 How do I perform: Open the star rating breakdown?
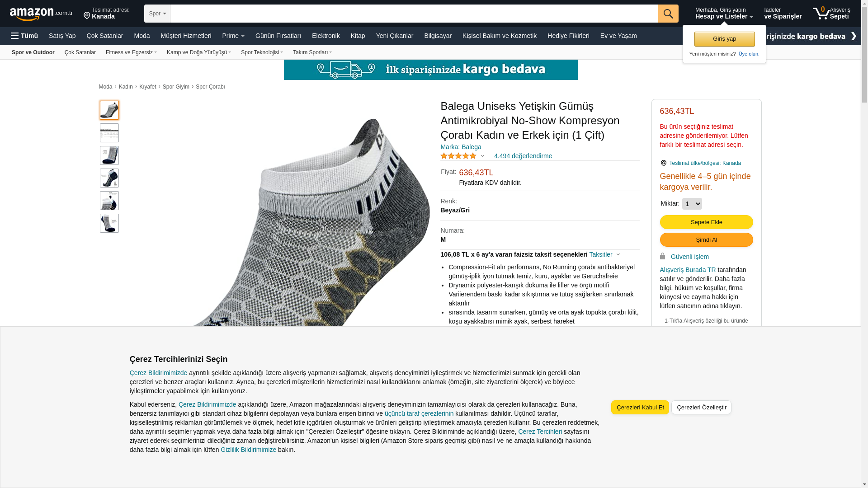coord(462,156)
